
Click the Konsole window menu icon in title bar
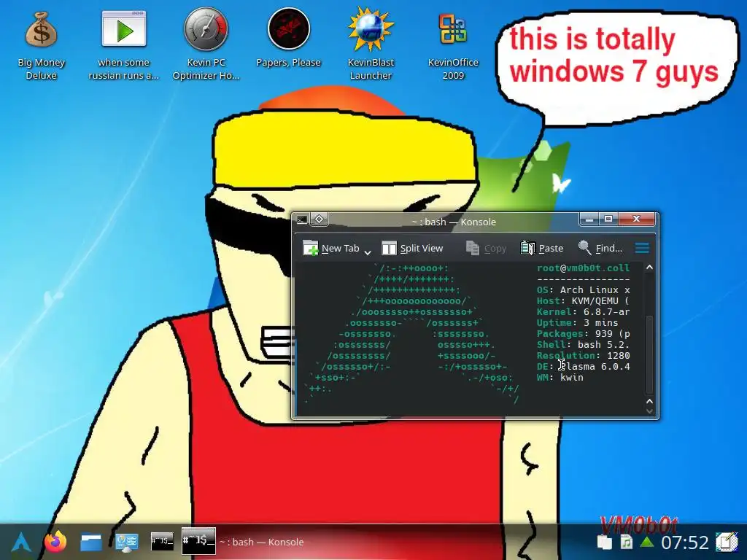pos(302,219)
